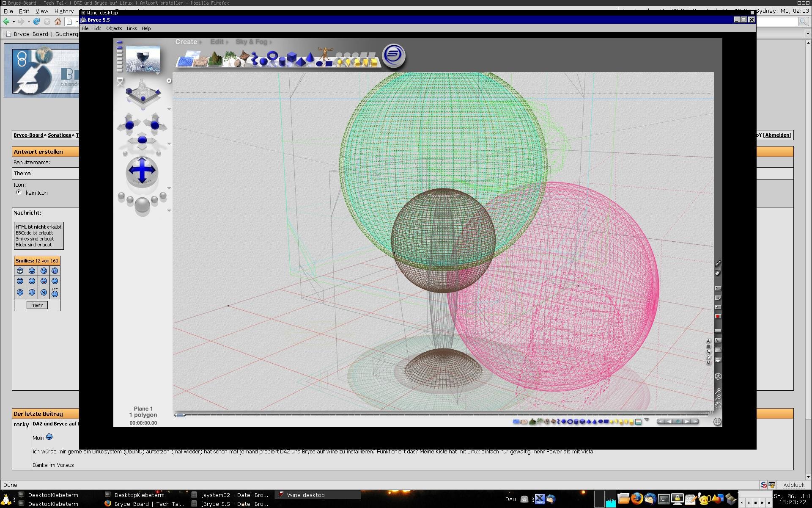Image resolution: width=812 pixels, height=508 pixels.
Task: Switch to the Sky & Fog palette
Action: [252, 42]
